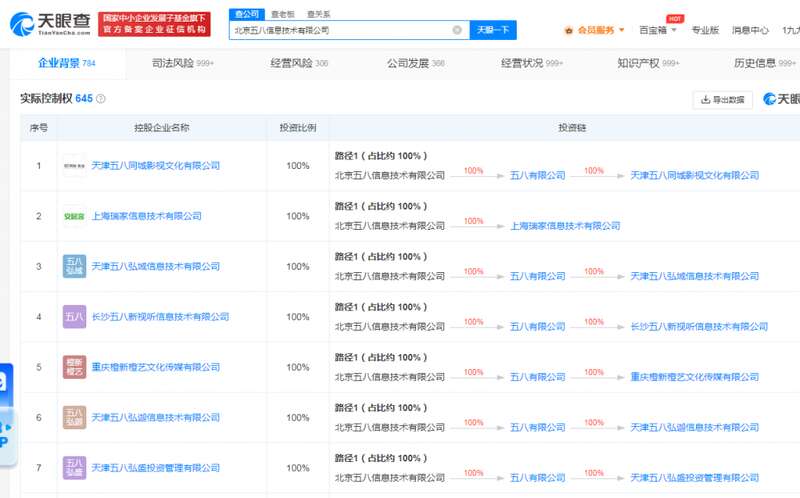Open the 百宝箱 menu item
This screenshot has width=800, height=498.
click(658, 30)
